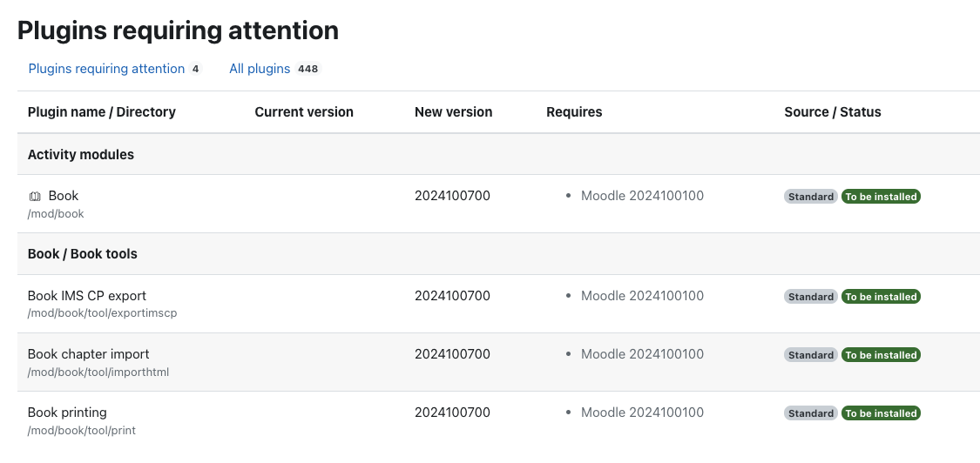Click the Book plugin name

tap(64, 196)
